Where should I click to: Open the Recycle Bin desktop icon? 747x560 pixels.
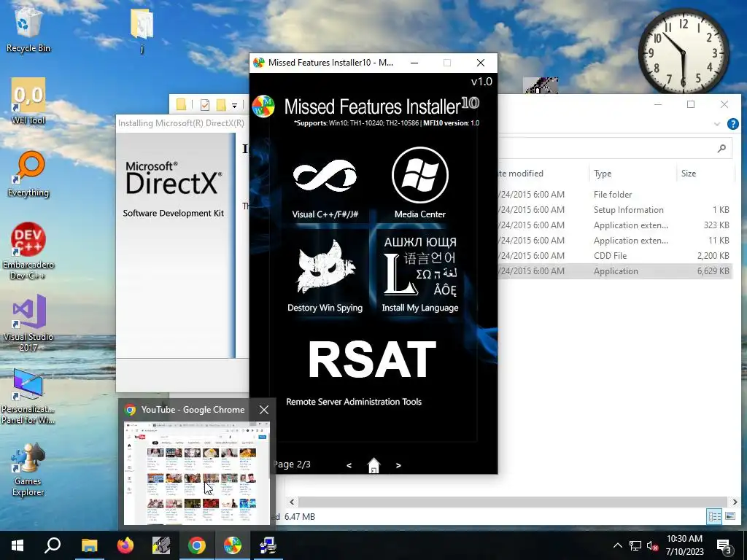click(28, 30)
